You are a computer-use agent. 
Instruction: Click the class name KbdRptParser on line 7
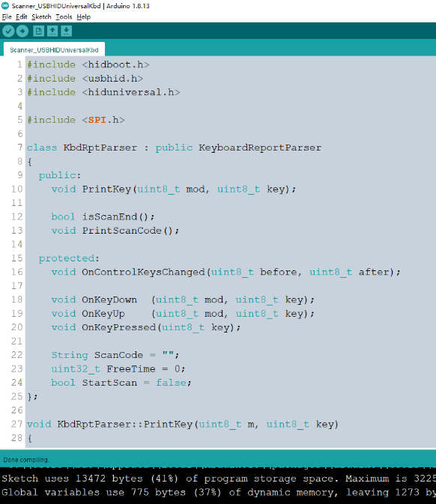[x=100, y=148]
